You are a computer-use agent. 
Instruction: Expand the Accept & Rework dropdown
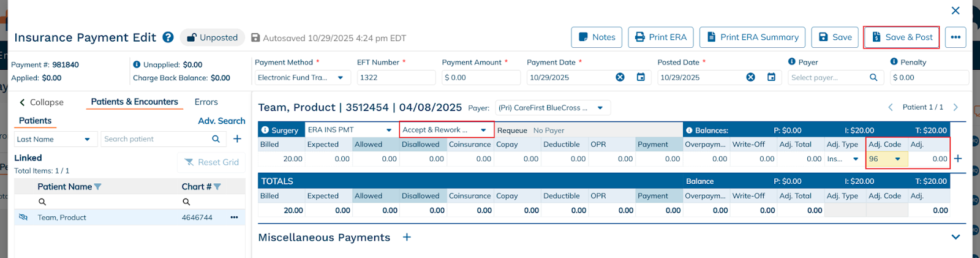tap(483, 130)
